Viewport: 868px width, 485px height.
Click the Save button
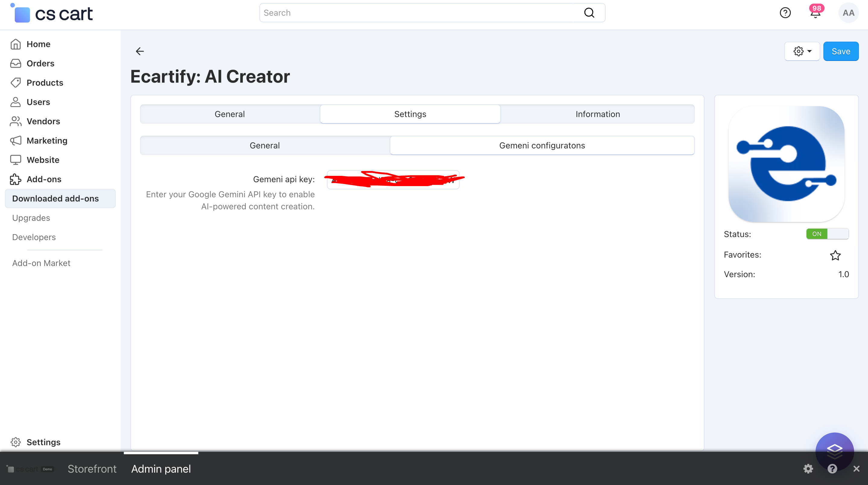click(x=841, y=51)
